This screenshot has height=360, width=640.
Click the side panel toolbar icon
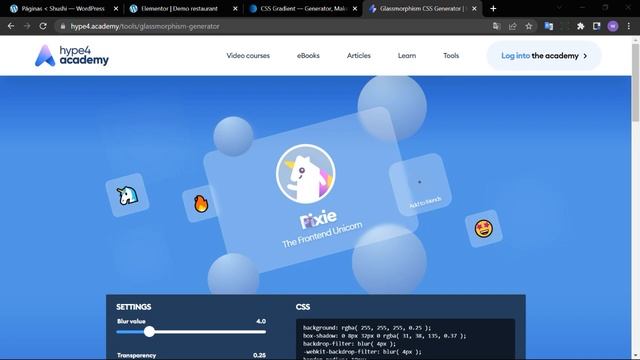(596, 26)
